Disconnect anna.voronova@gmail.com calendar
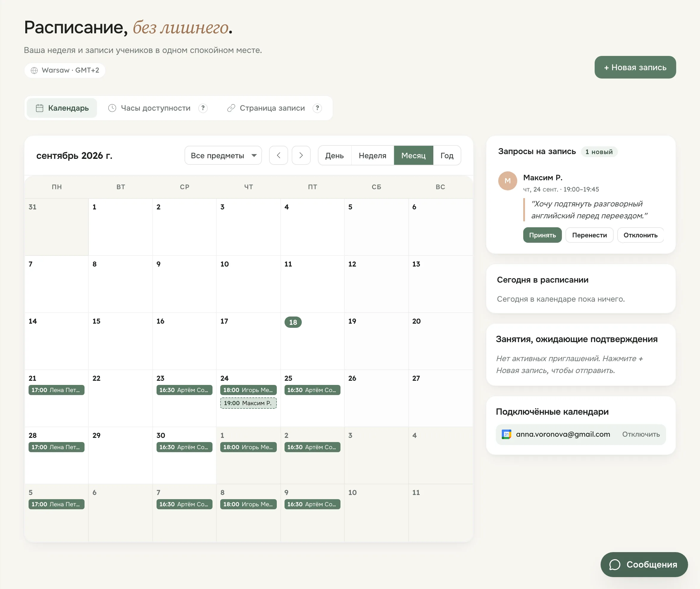 tap(641, 434)
